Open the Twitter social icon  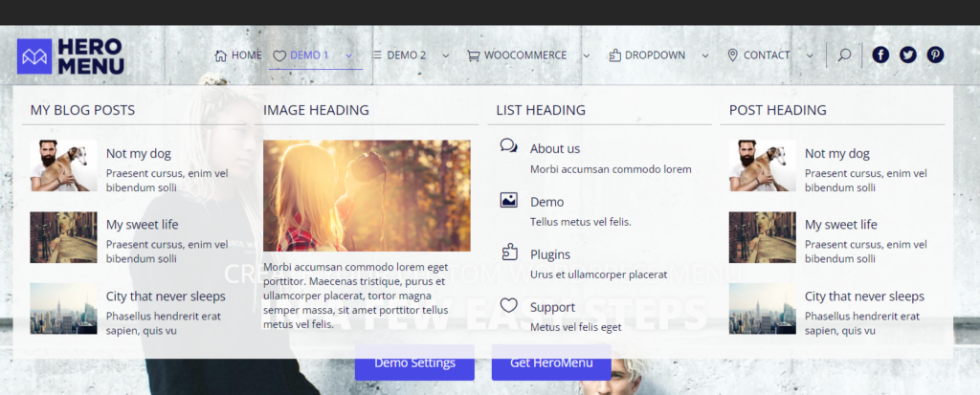tap(907, 55)
